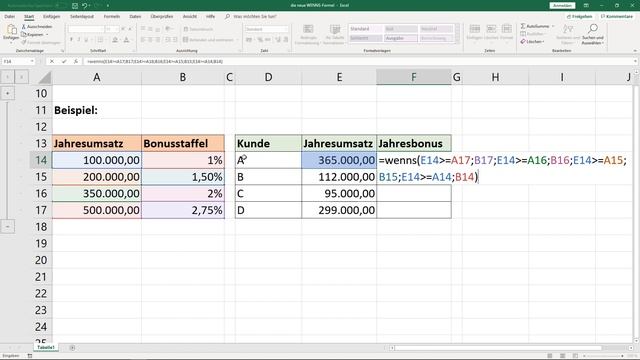Click Suchen und Auswählen magnifier icon
The height and width of the screenshot is (360, 640).
[x=593, y=29]
